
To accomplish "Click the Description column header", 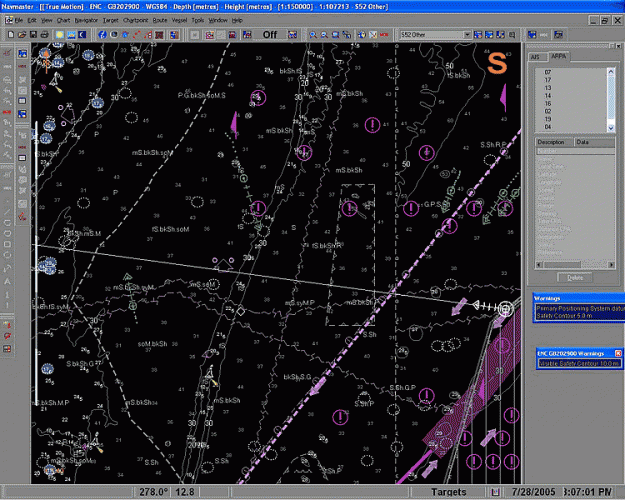I will 553,142.
